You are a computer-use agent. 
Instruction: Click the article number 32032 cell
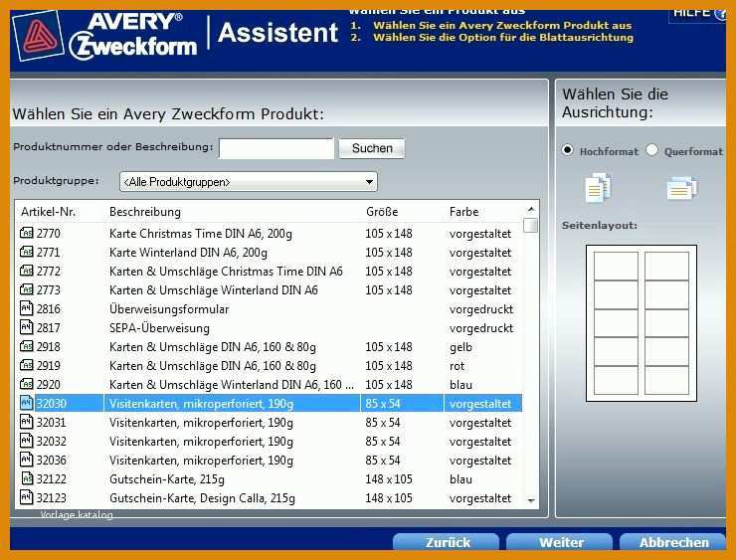pyautogui.click(x=51, y=442)
